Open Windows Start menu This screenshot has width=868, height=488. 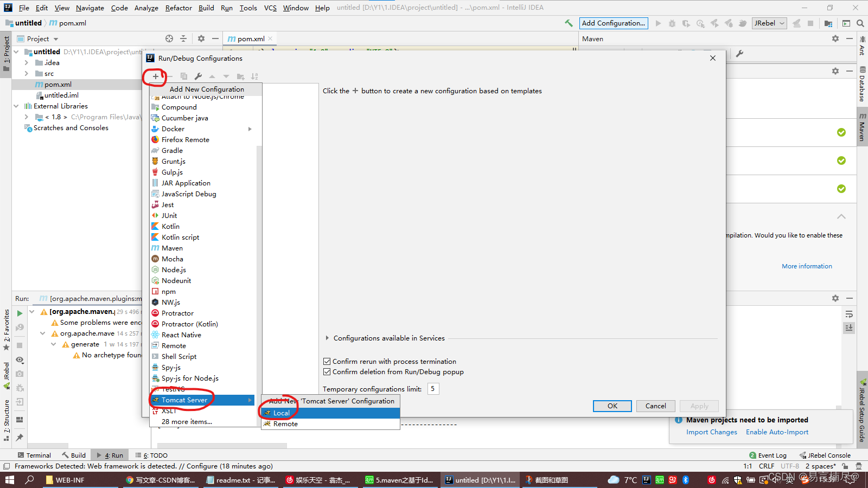9,480
